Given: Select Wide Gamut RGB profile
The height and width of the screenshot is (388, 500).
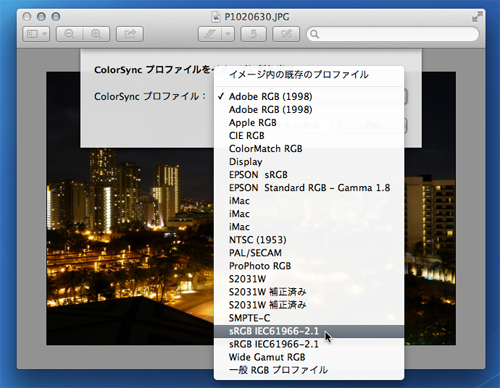Looking at the screenshot, I should pyautogui.click(x=309, y=357).
